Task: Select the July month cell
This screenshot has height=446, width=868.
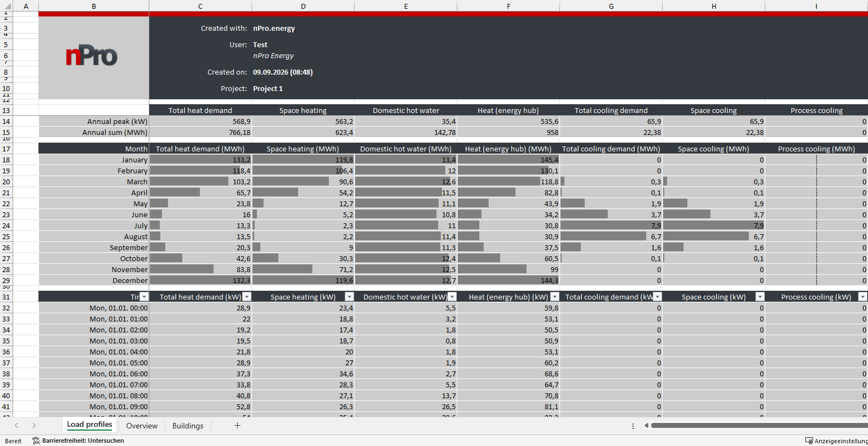Action: coord(94,225)
